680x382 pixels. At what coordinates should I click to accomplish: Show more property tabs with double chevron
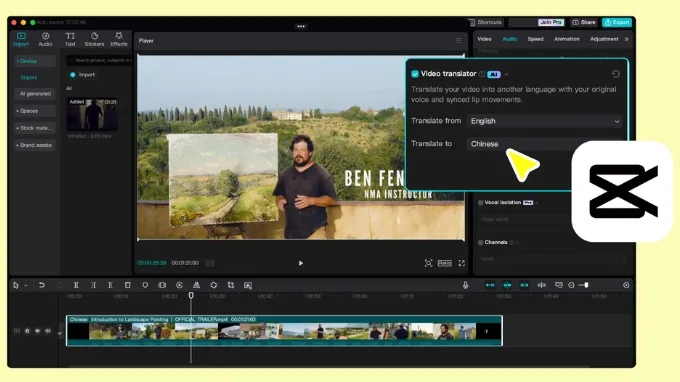(627, 39)
